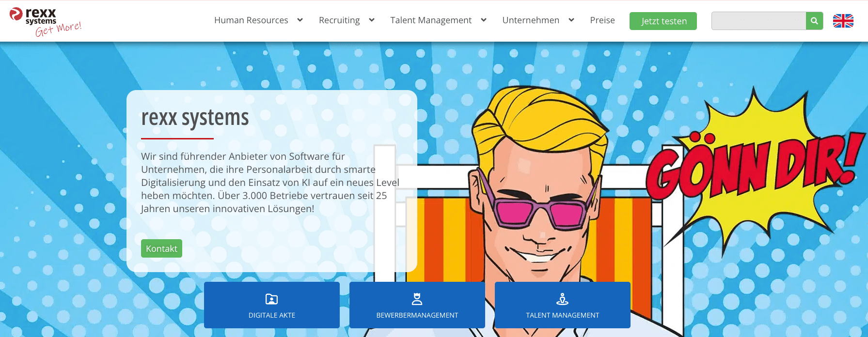The width and height of the screenshot is (868, 337).
Task: Open the Talent Management nav chevron
Action: pos(484,20)
